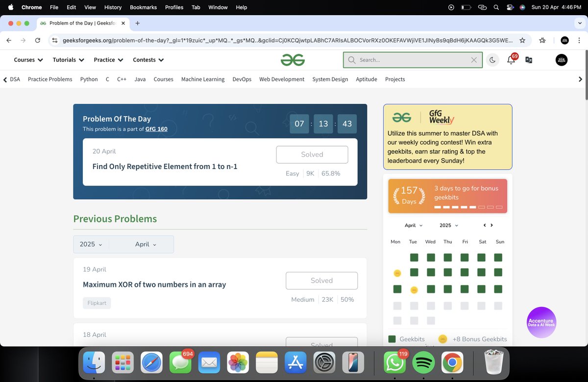588x382 pixels.
Task: Open the language translate icon
Action: (x=529, y=60)
